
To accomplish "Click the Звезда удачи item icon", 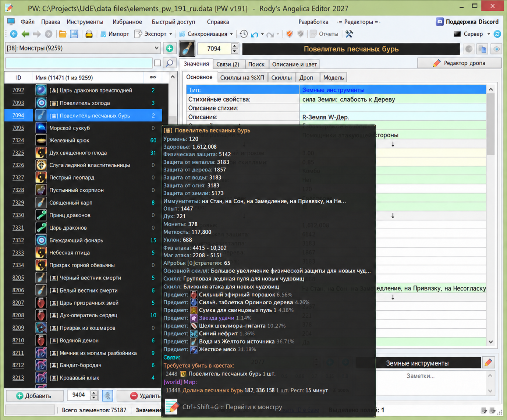I will pyautogui.click(x=194, y=318).
